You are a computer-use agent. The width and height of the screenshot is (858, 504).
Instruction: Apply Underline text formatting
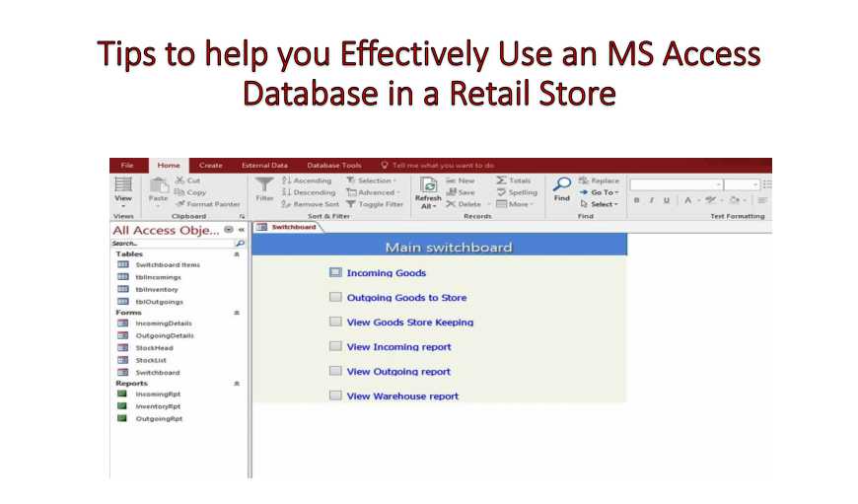tap(667, 201)
